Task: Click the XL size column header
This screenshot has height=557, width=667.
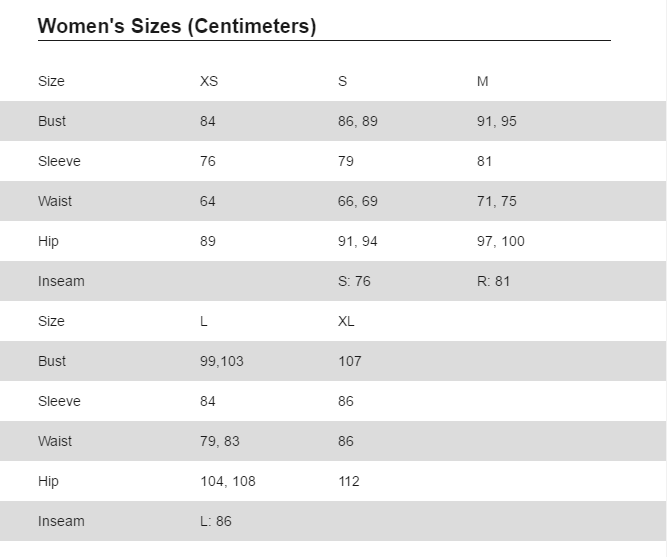Action: coord(346,321)
